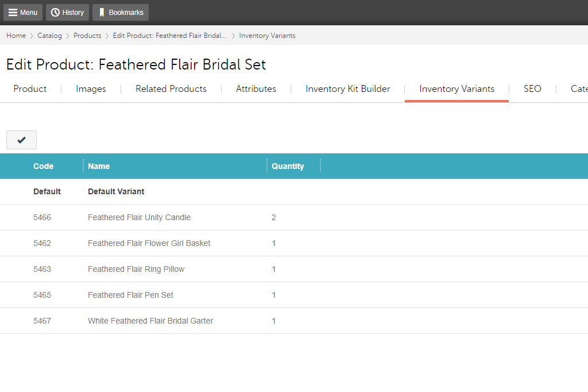Navigate to Products breadcrumb link
Image resolution: width=588 pixels, height=392 pixels.
(87, 35)
